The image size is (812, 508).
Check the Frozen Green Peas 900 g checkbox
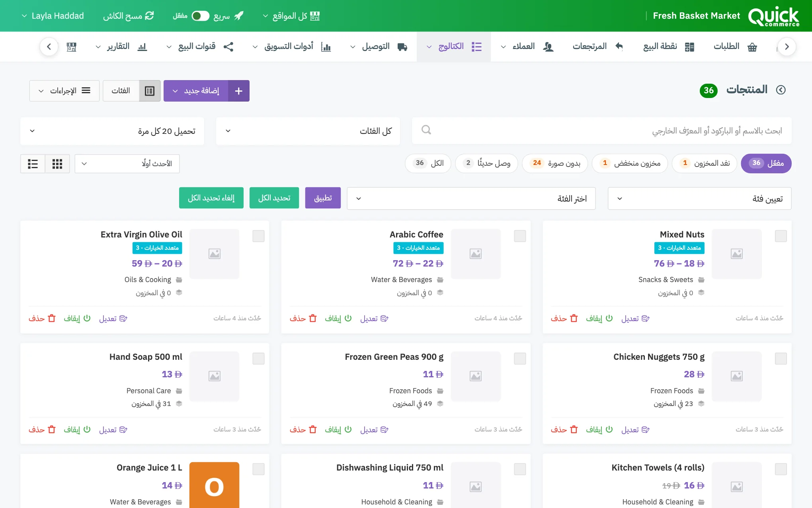(520, 359)
